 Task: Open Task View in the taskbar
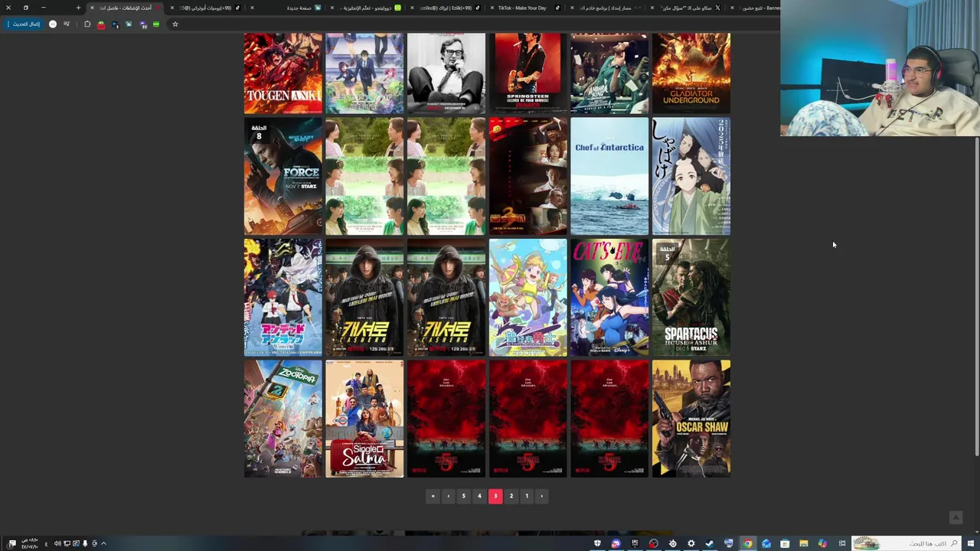pyautogui.click(x=841, y=543)
